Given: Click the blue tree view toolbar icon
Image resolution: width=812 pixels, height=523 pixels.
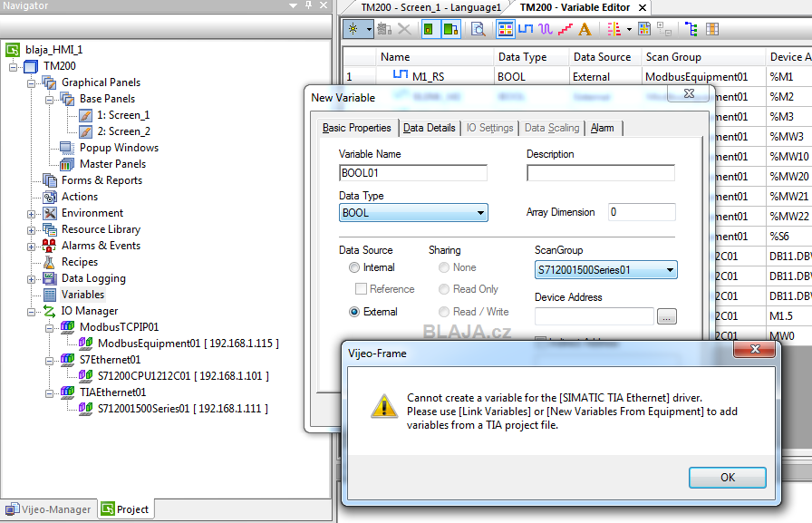Looking at the screenshot, I should click(691, 29).
